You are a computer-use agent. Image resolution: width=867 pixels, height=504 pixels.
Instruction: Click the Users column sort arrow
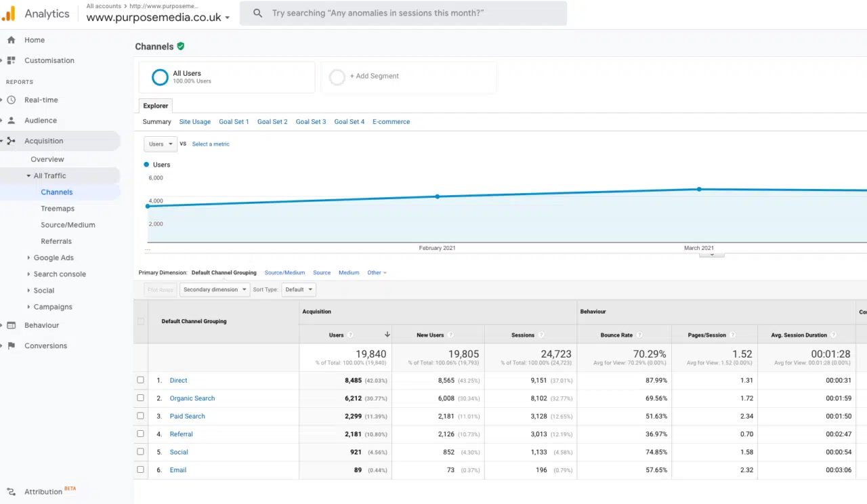(387, 335)
